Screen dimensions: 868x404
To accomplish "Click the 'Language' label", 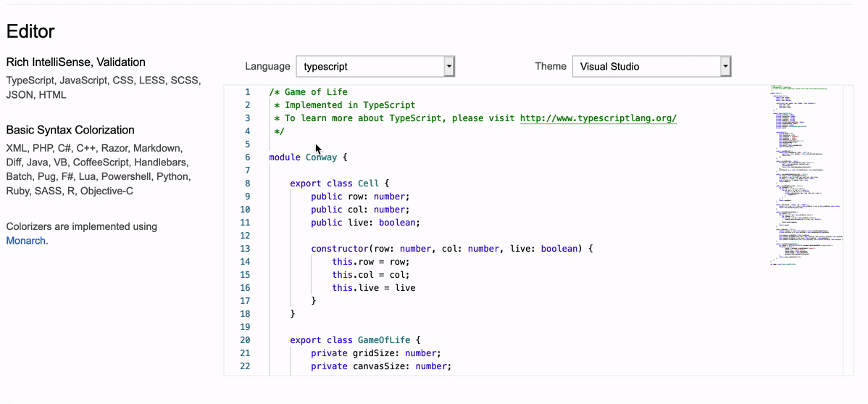I will coord(267,67).
